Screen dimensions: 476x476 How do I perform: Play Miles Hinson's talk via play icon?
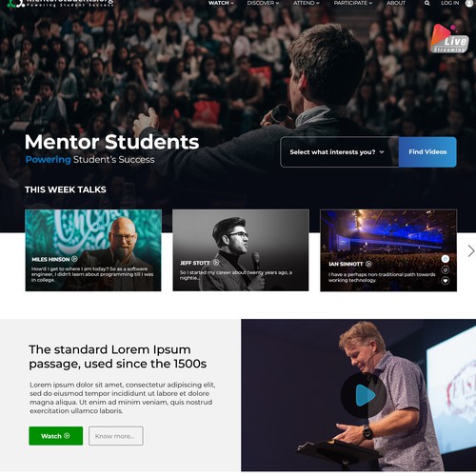tap(74, 259)
